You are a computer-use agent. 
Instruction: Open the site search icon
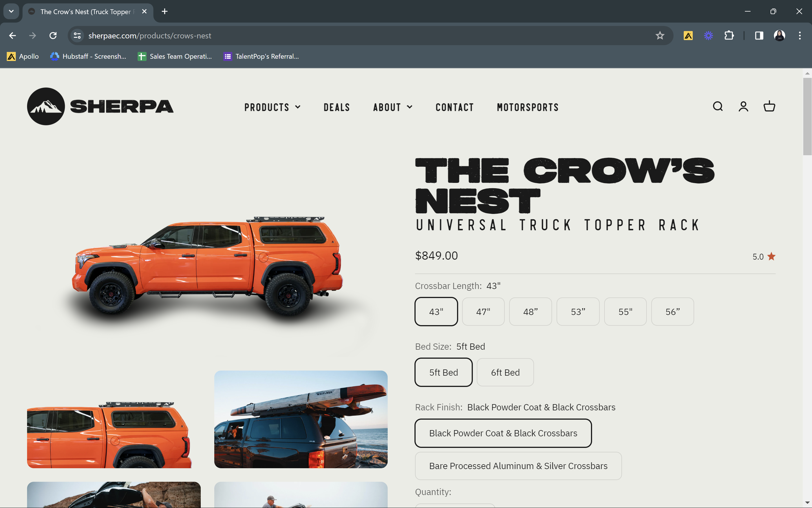point(718,106)
